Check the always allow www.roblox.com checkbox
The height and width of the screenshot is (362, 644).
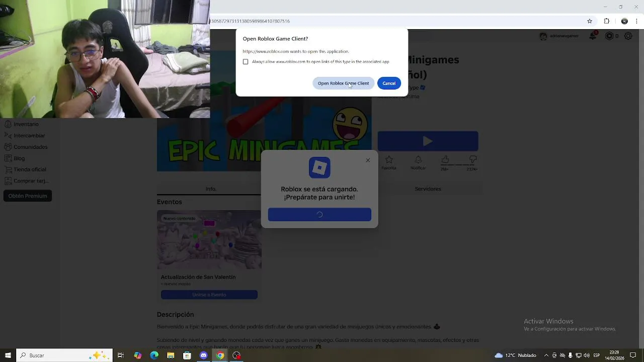246,61
